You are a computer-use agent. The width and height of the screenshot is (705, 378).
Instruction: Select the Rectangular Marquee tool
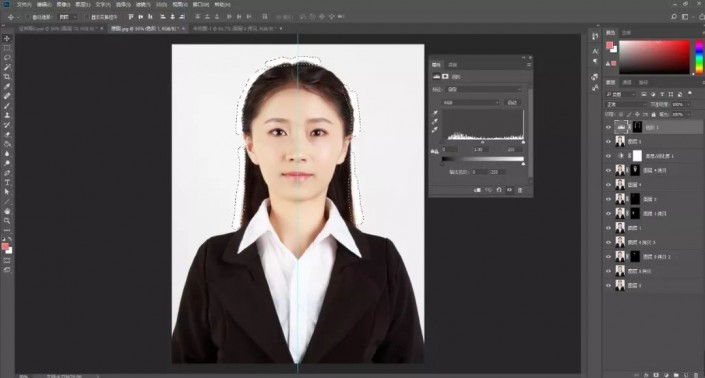tap(7, 48)
